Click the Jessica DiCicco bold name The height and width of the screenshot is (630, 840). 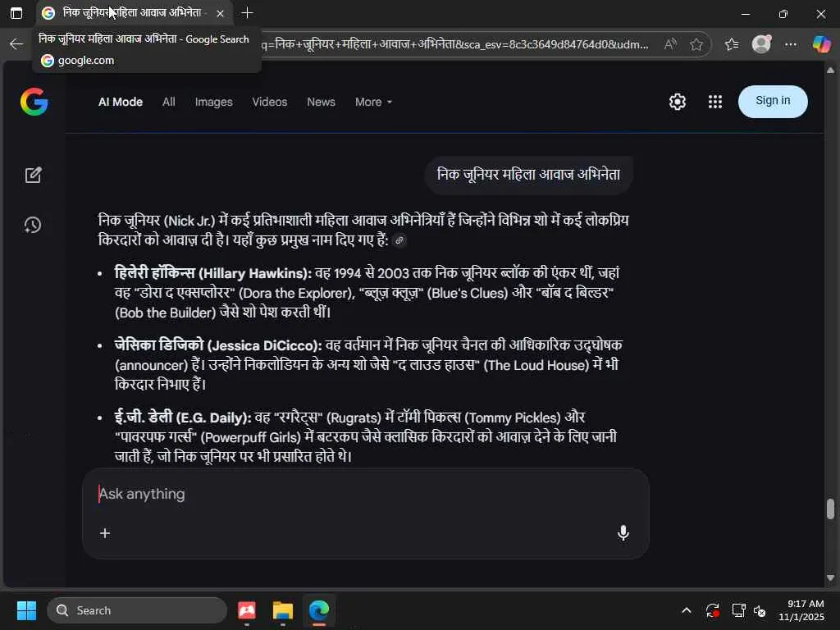218,345
